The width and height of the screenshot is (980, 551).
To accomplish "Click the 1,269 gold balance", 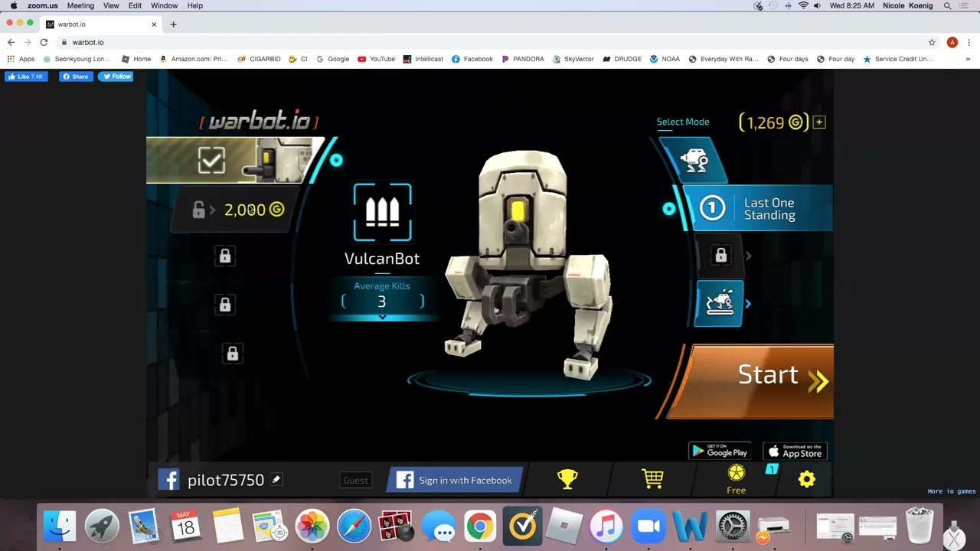I will click(x=773, y=122).
